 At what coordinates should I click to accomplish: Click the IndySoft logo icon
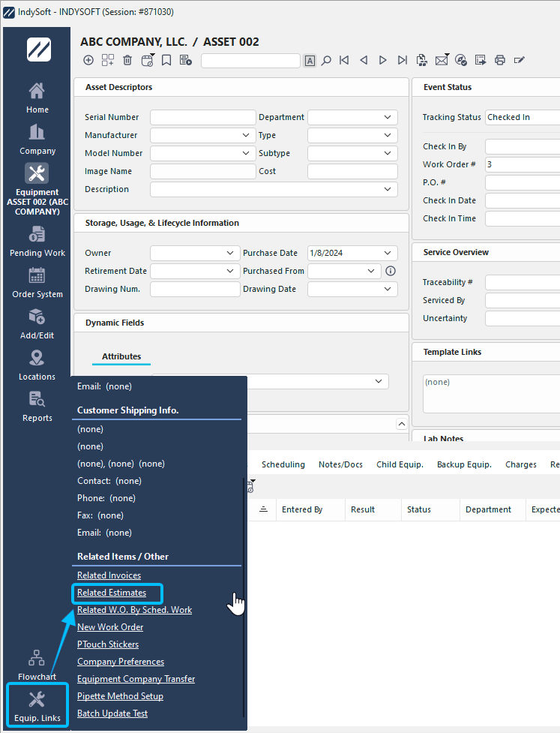click(x=39, y=50)
